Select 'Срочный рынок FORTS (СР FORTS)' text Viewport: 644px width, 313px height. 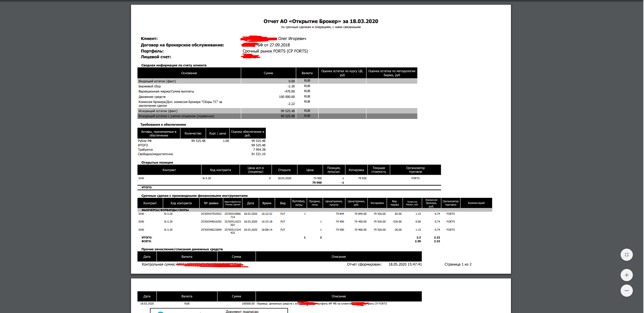pyautogui.click(x=275, y=51)
